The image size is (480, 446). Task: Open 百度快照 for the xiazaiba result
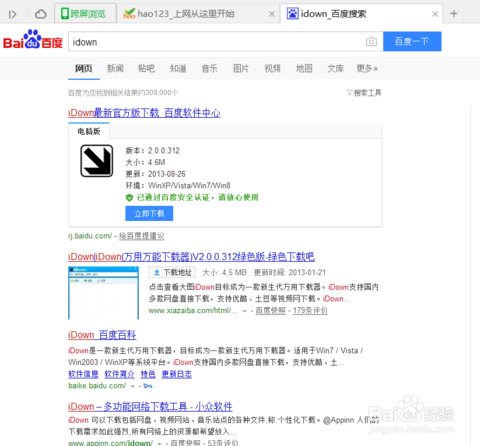(x=270, y=311)
